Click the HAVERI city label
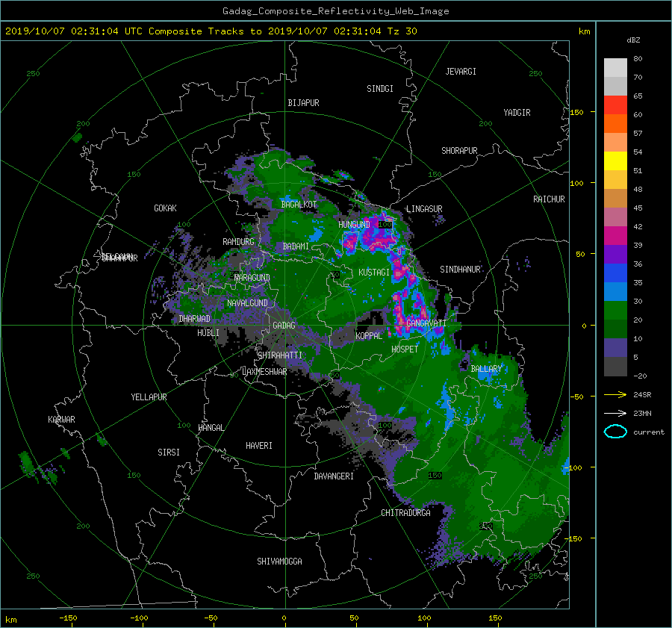Viewport: 672px width, 628px height. (259, 446)
